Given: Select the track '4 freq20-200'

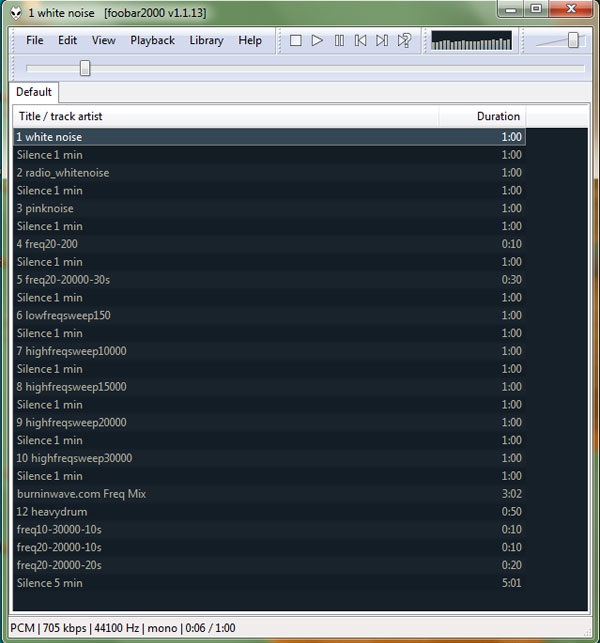Looking at the screenshot, I should pos(269,244).
